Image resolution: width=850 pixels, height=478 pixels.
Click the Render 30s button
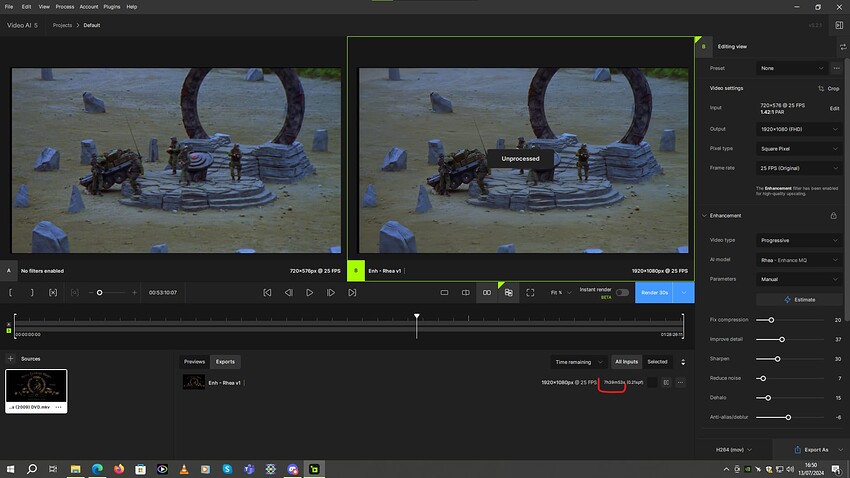pos(655,292)
